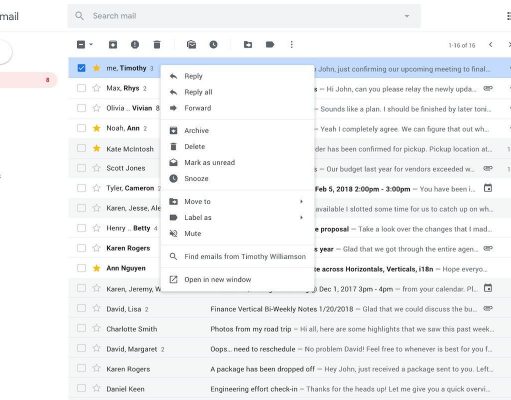Screen dimensions: 511x400
Task: Choose Forward in the context menu
Action: pyautogui.click(x=237, y=108)
